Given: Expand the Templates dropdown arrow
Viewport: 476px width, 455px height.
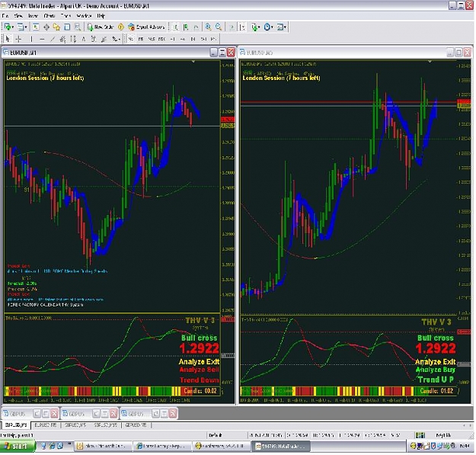Looking at the screenshot, I should (x=285, y=27).
